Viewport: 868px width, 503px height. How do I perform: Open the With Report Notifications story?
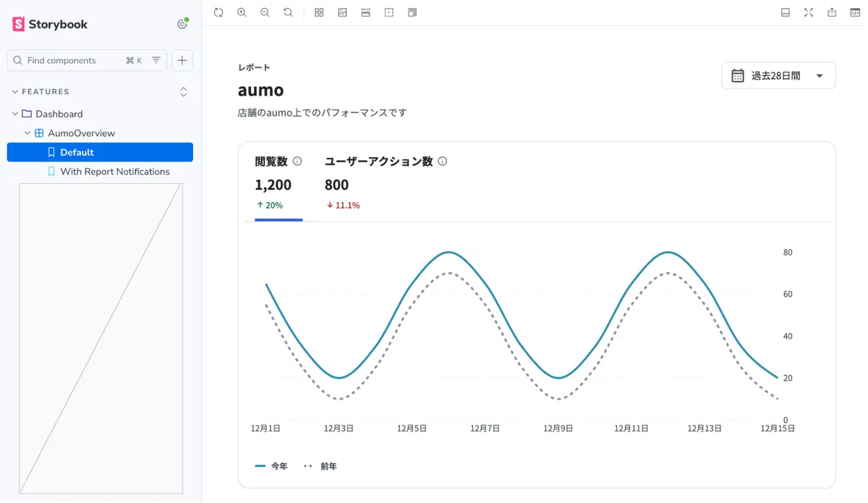(114, 172)
